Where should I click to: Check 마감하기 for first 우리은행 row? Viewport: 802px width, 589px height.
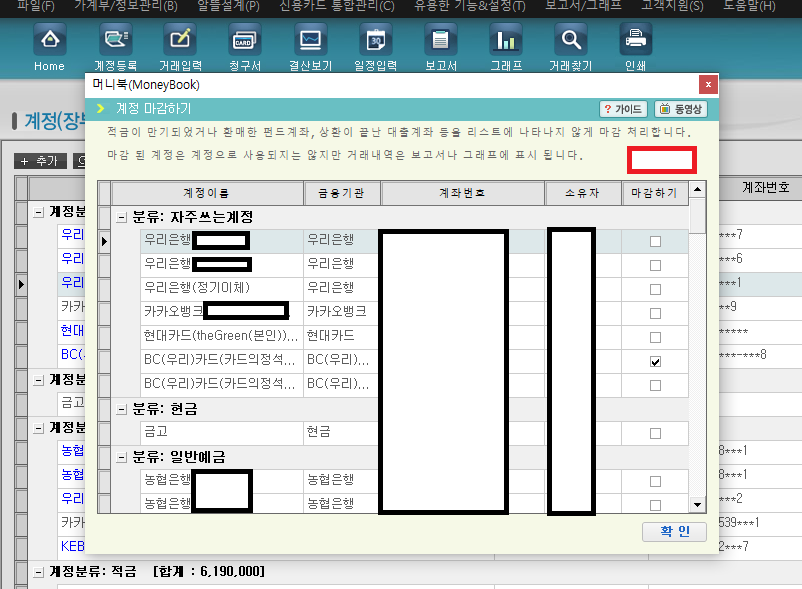[x=655, y=241]
